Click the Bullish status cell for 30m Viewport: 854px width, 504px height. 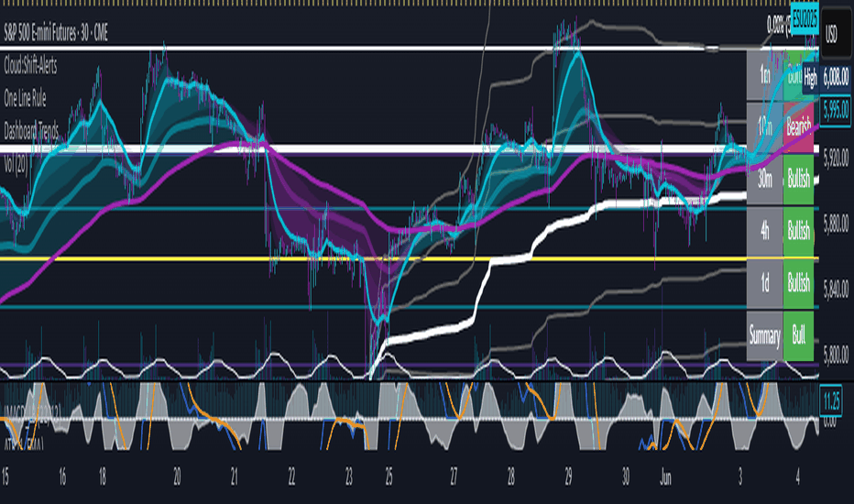click(798, 180)
